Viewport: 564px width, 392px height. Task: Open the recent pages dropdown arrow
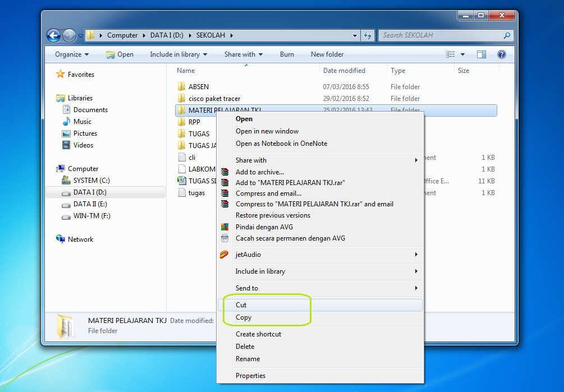[80, 35]
